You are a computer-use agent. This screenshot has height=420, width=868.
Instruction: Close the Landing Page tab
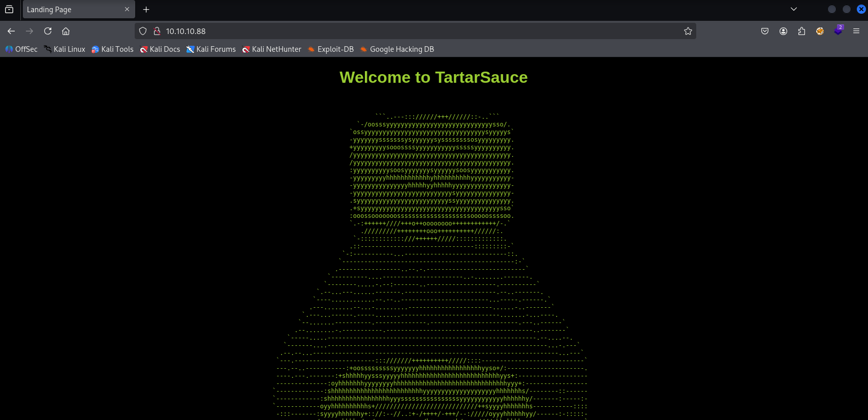click(x=127, y=9)
